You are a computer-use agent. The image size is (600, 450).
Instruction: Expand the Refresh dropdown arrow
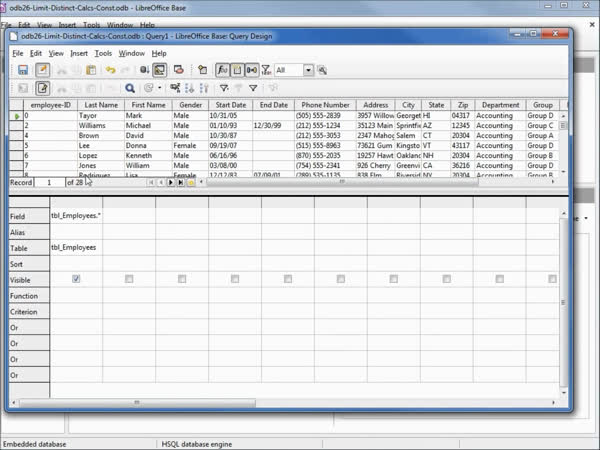click(x=160, y=88)
